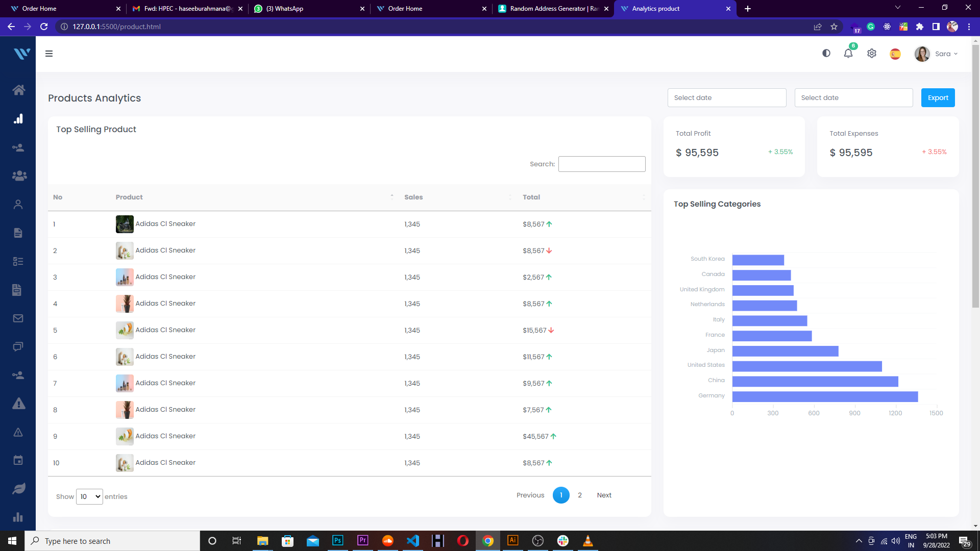Image resolution: width=980 pixels, height=551 pixels.
Task: Open the settings gear in header
Action: point(872,54)
